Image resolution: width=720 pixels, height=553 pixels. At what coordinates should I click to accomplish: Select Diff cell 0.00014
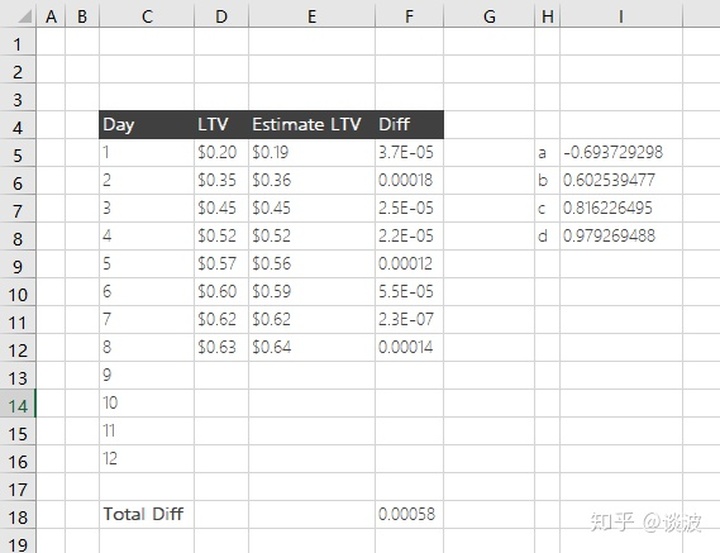(409, 347)
